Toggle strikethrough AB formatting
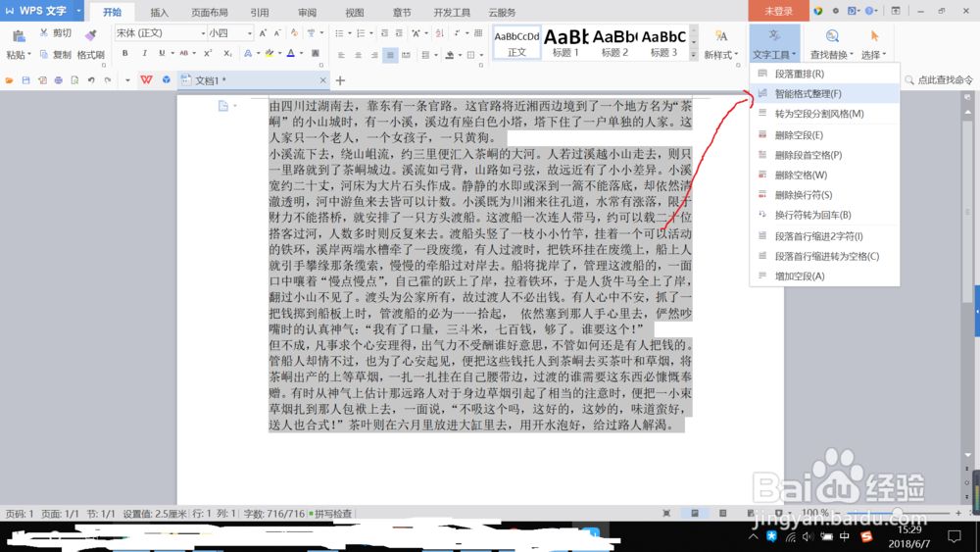This screenshot has width=980, height=552. pyautogui.click(x=184, y=54)
